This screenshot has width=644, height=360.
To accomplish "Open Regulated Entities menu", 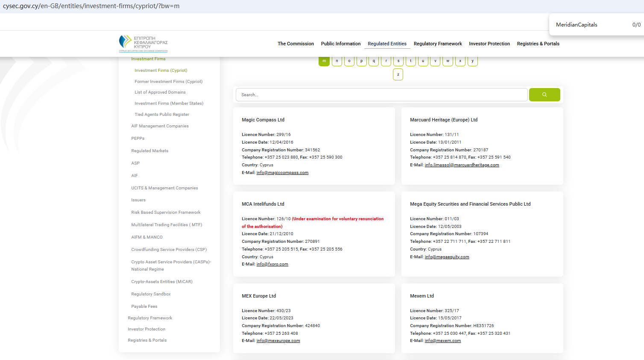I will coord(387,44).
